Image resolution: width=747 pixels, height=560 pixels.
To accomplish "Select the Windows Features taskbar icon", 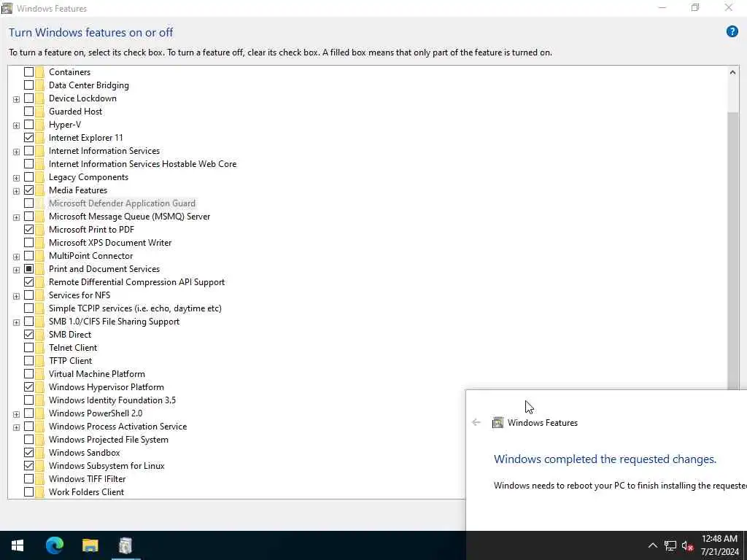I will coord(125,545).
